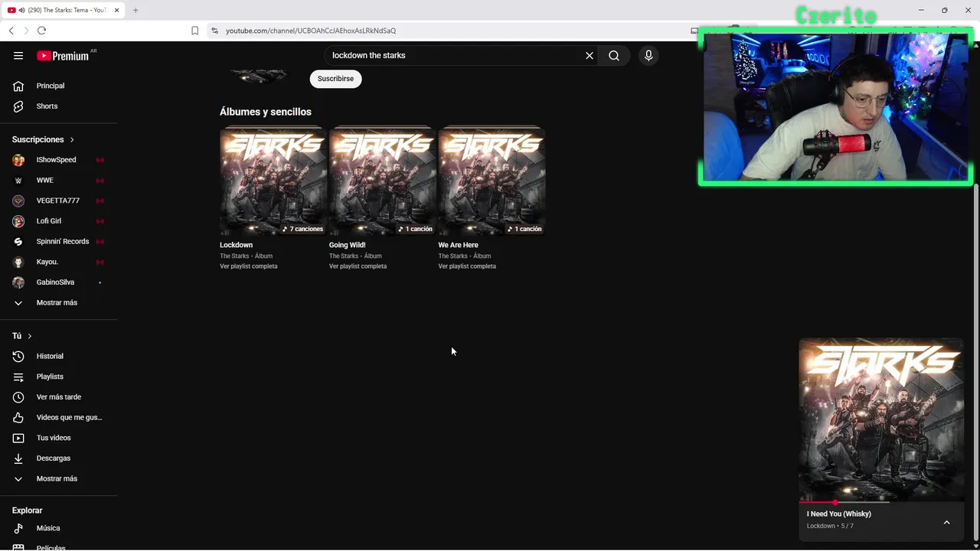980x551 pixels.
Task: Reload the page
Action: [41, 31]
